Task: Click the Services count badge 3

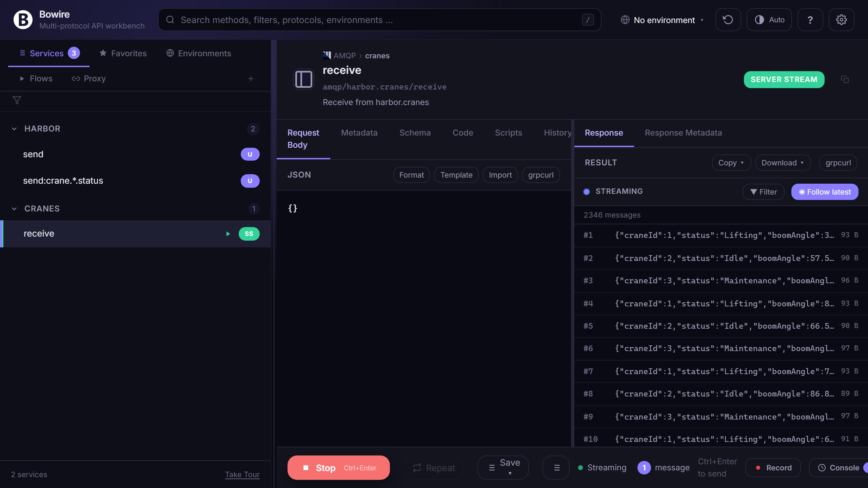Action: coord(74,53)
